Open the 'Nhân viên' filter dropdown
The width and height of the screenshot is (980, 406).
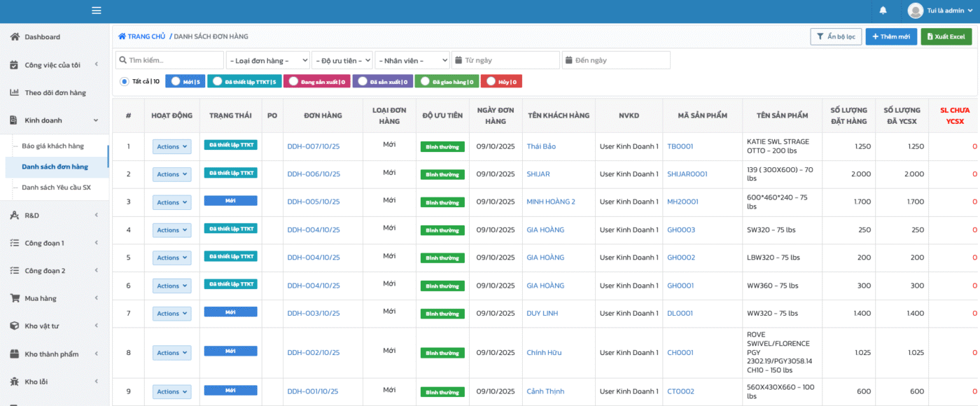pyautogui.click(x=412, y=60)
